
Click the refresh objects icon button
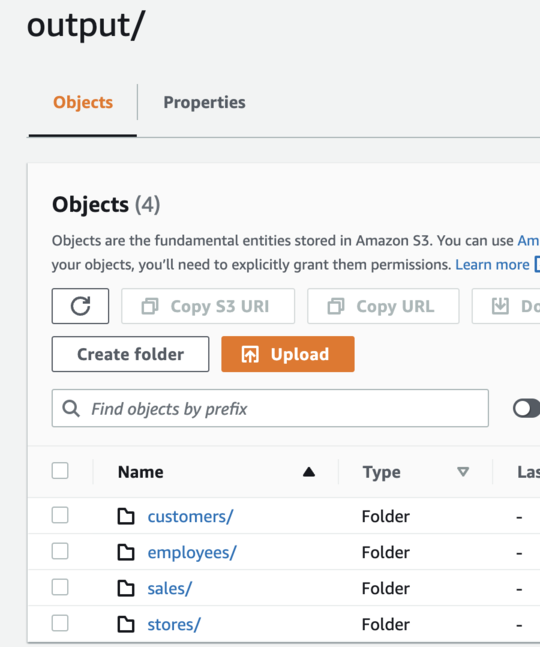click(80, 306)
